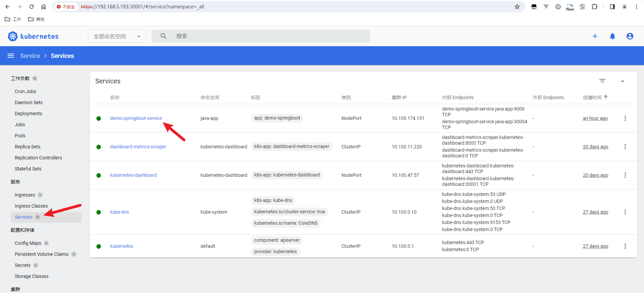Click the provider: kubernetes label chip
This screenshot has width=644, height=293.
(275, 251)
